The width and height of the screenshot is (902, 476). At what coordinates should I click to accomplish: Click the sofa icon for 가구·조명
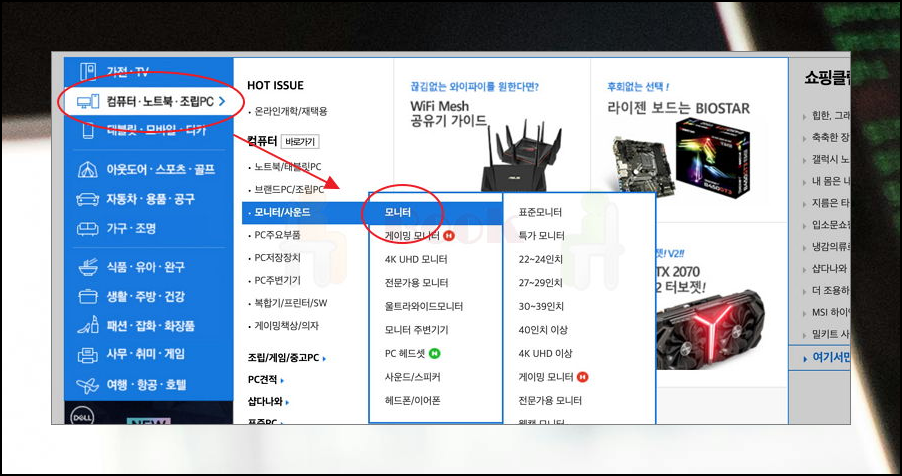click(88, 229)
